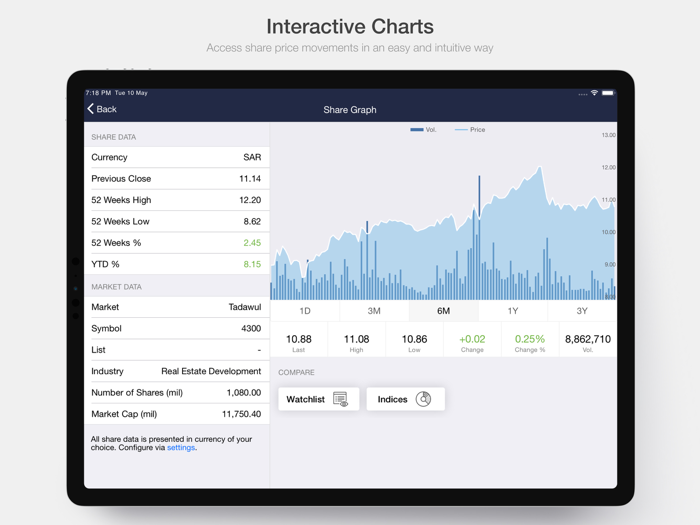
Task: Toggle the Price legend series
Action: pos(470,129)
